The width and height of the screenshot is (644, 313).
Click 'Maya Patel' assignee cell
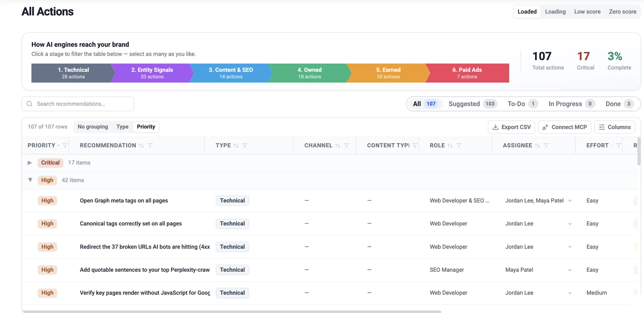519,270
